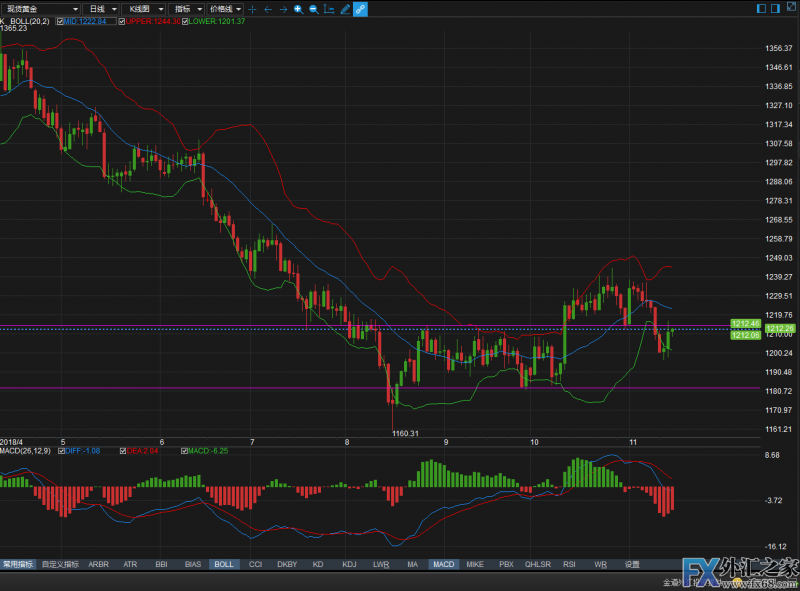
Task: Switch to the 常用指标 tab
Action: [x=18, y=564]
